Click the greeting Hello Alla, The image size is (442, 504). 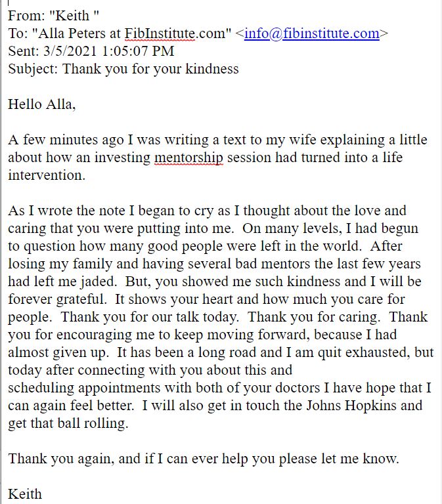point(42,104)
